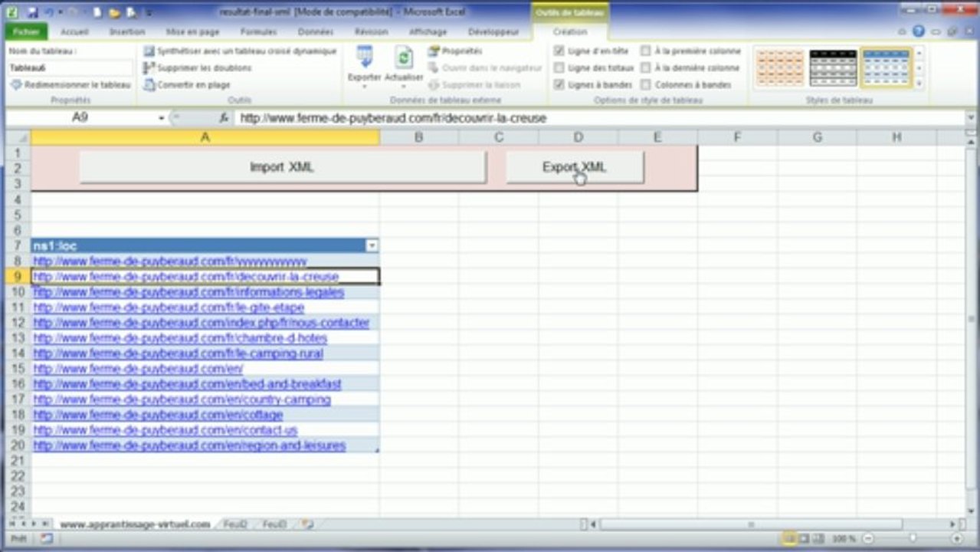Switch to the Insertion tab
This screenshot has height=552, width=980.
coord(127,32)
